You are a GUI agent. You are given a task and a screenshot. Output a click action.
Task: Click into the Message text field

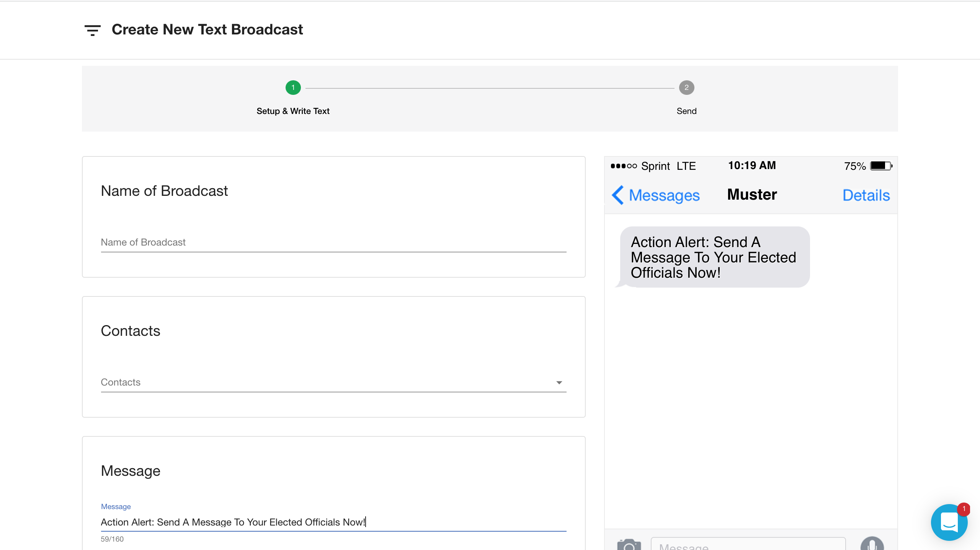click(333, 522)
